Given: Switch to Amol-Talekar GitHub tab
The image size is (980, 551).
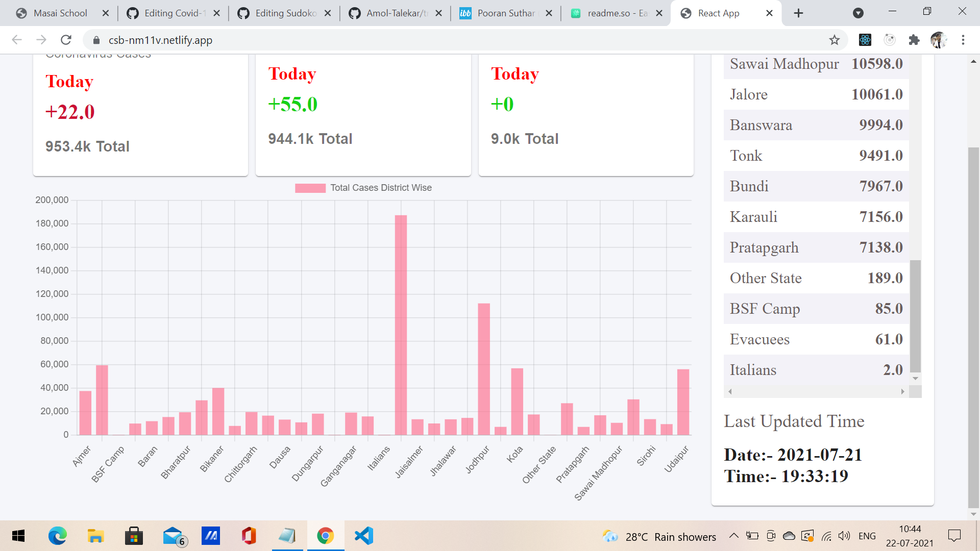Looking at the screenshot, I should [396, 13].
